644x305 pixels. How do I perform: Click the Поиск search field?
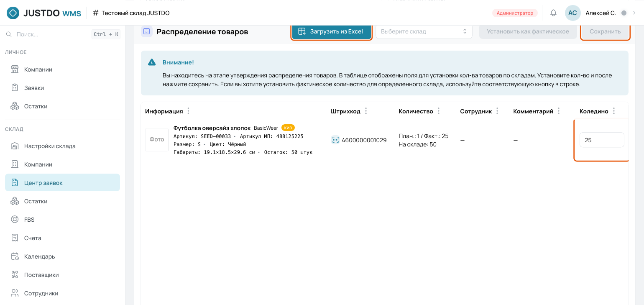pyautogui.click(x=63, y=34)
